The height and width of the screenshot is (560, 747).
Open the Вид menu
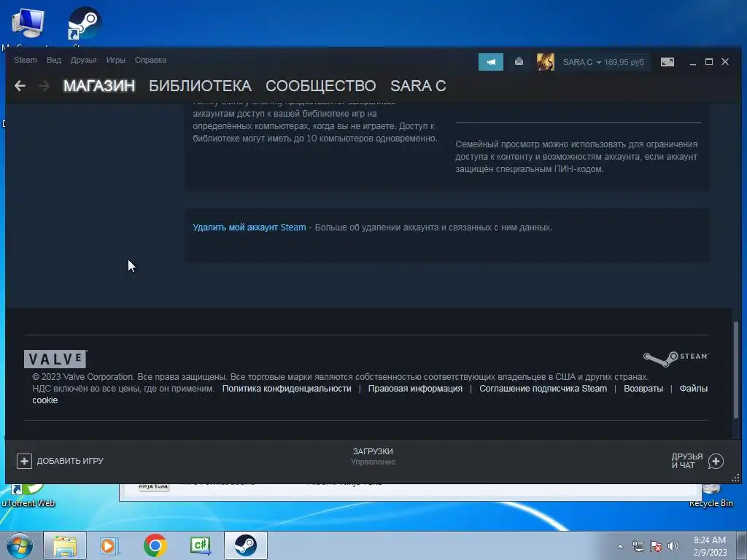(x=54, y=60)
